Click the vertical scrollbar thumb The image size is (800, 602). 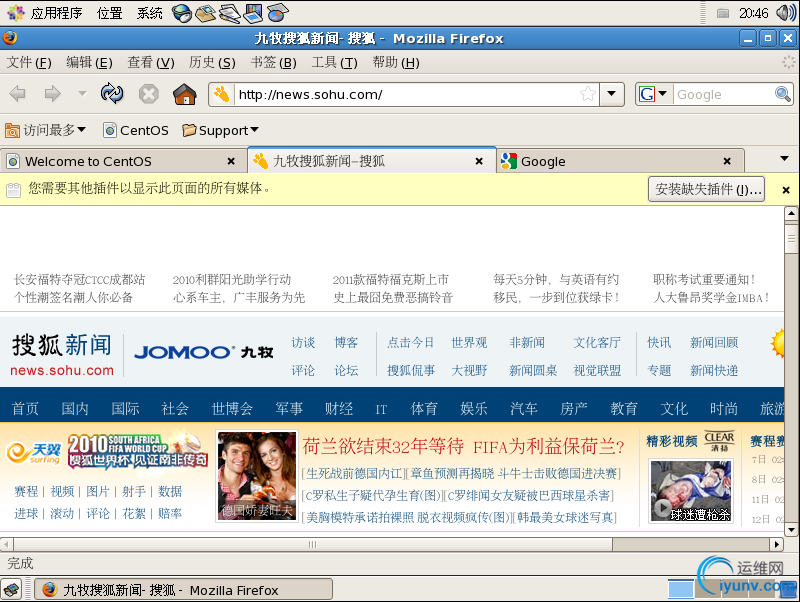click(x=791, y=238)
